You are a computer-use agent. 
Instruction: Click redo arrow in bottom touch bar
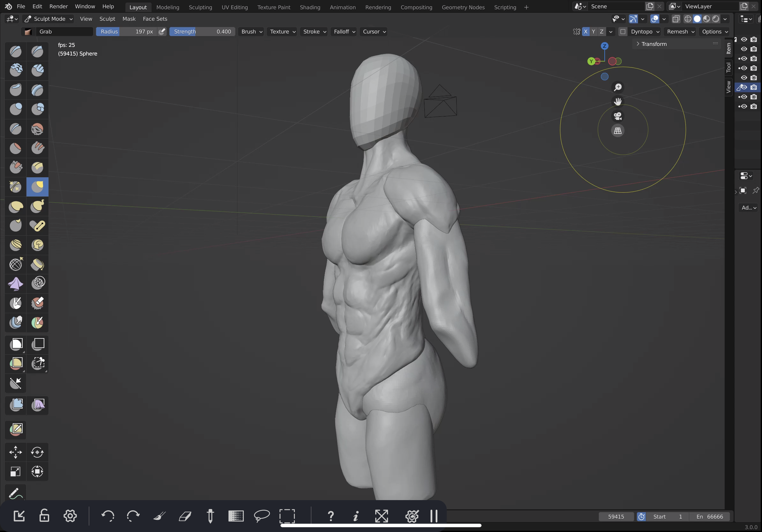(133, 516)
